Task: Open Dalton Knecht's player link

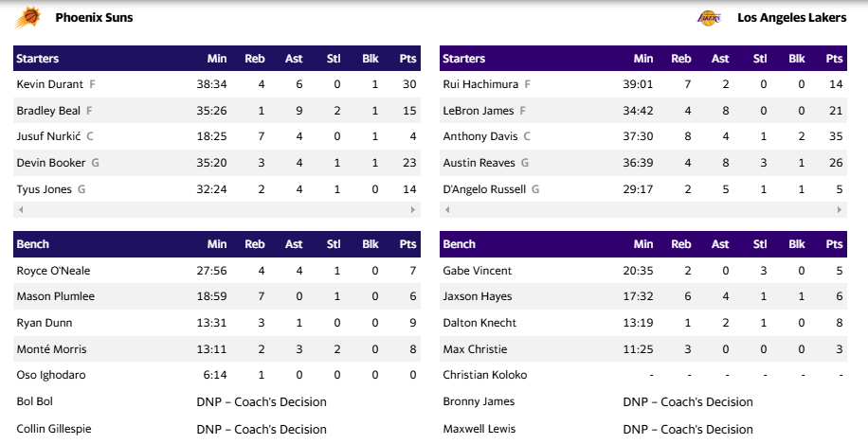Action: [x=480, y=323]
